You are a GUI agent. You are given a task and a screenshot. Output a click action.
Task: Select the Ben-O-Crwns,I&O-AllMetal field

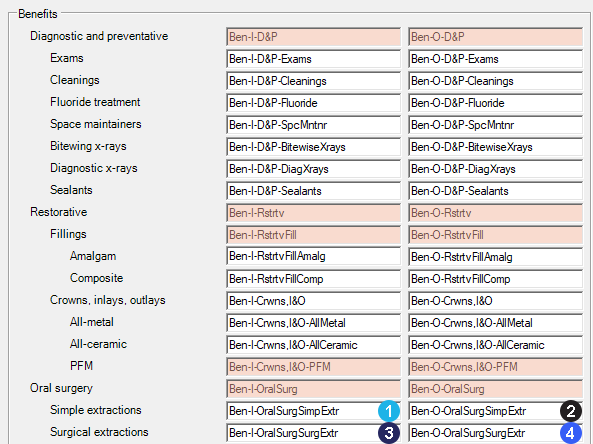[495, 323]
